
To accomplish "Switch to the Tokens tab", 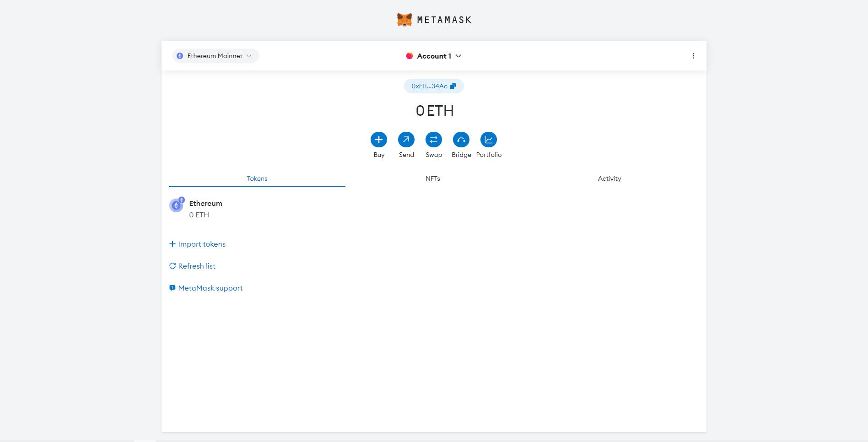I will pyautogui.click(x=257, y=178).
